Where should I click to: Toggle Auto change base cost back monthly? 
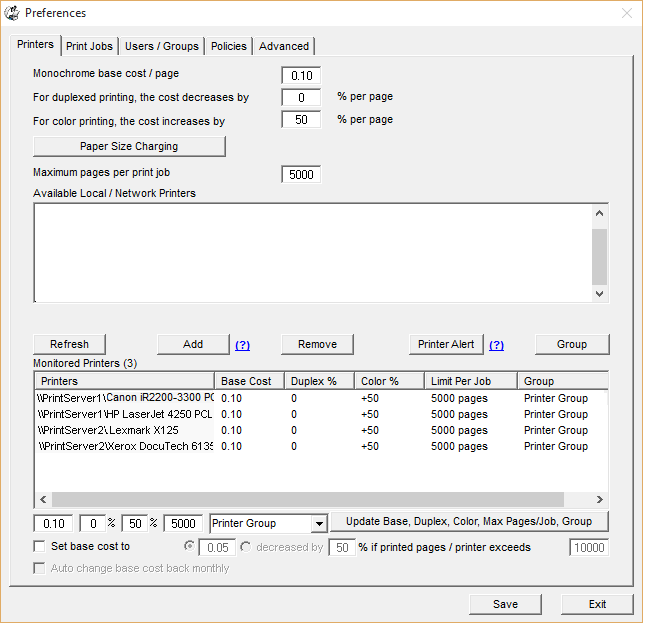(x=39, y=569)
